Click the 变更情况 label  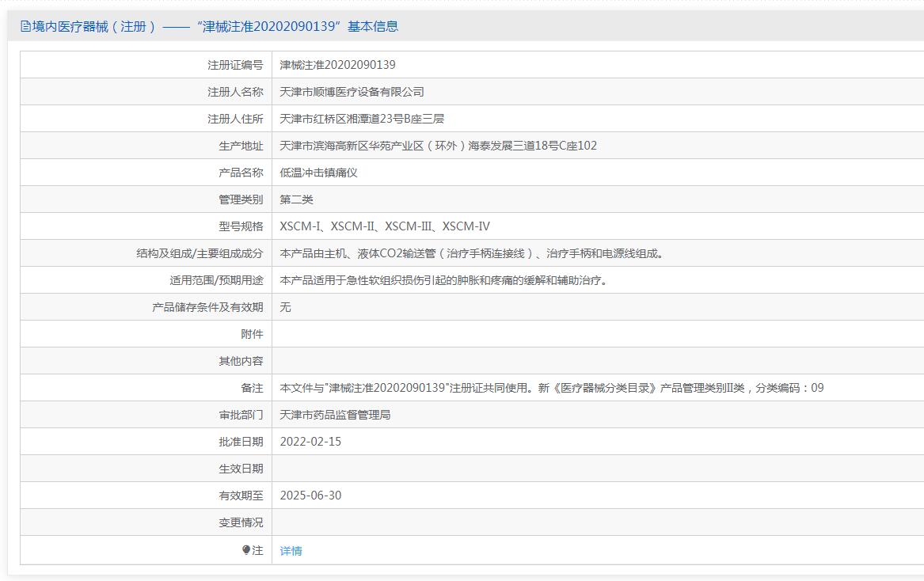(241, 522)
